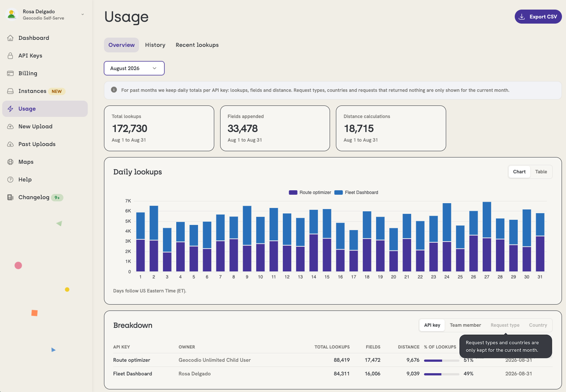Click the 9+ badge beside Changelog

click(x=57, y=198)
